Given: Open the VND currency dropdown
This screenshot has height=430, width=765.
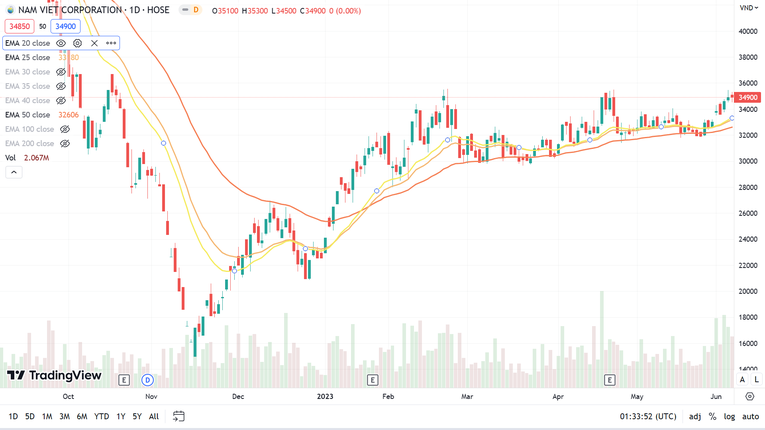Looking at the screenshot, I should pyautogui.click(x=747, y=8).
